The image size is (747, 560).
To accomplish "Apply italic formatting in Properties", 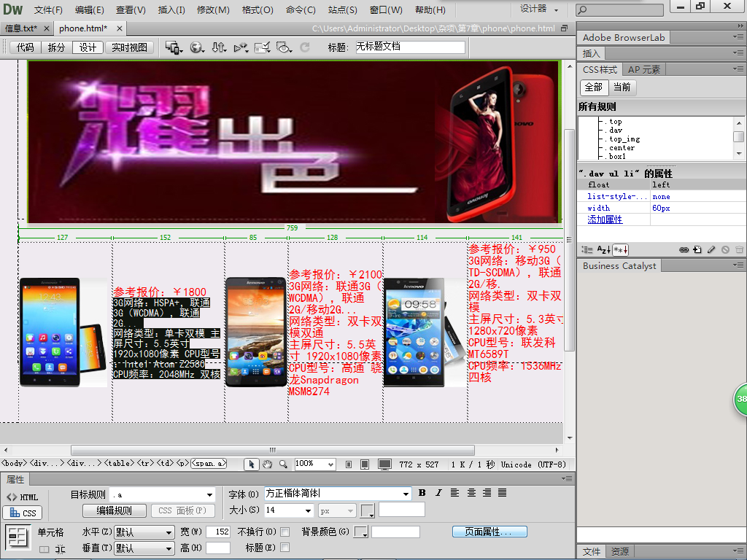I will click(438, 493).
